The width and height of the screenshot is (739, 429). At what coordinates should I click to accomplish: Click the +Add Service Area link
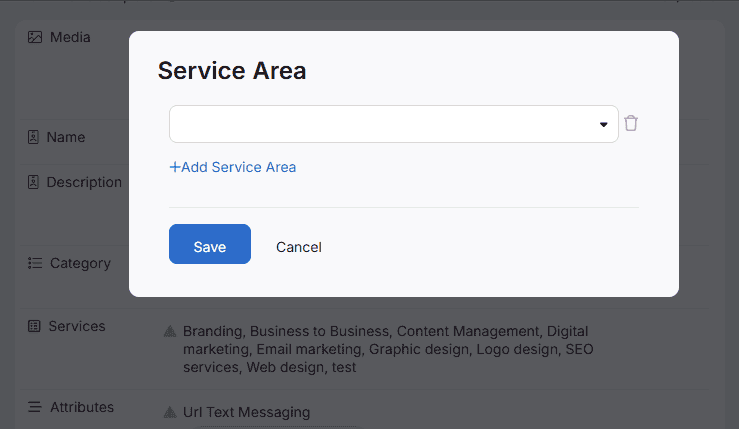coord(233,167)
